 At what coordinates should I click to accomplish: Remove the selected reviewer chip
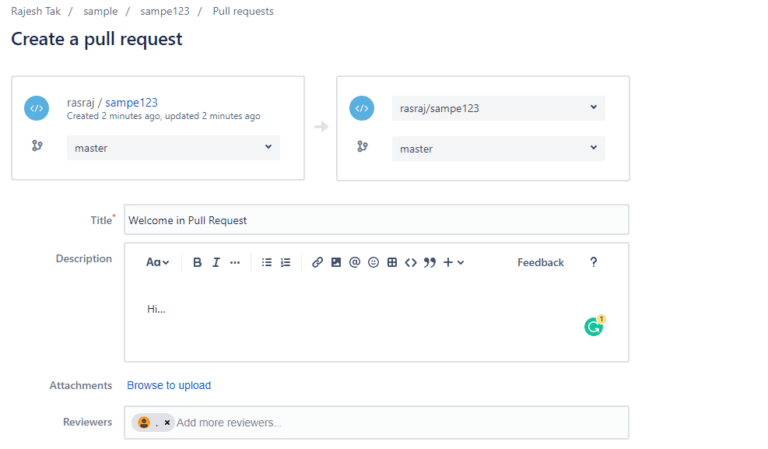pos(167,423)
